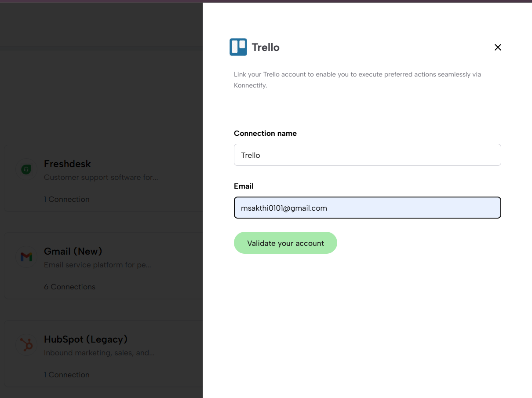Click the Freshdesk app icon
The image size is (532, 398).
26,169
